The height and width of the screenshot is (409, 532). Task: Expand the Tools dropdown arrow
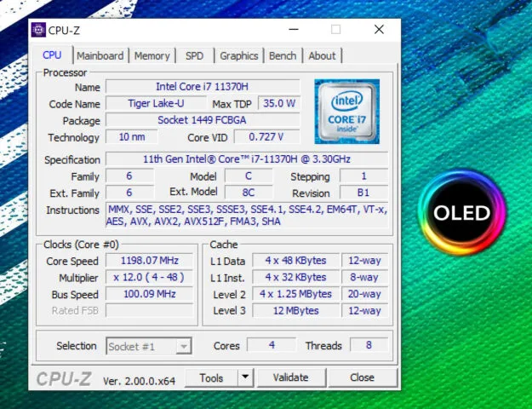[245, 377]
